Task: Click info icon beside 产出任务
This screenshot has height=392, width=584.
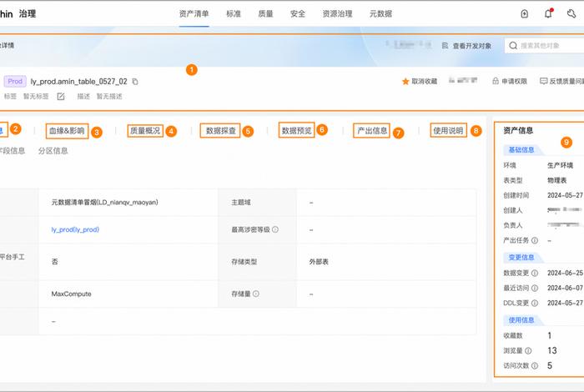Action: (535, 239)
